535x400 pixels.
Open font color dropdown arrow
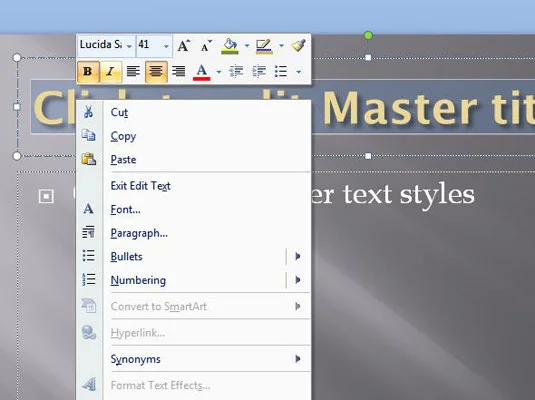pos(219,72)
